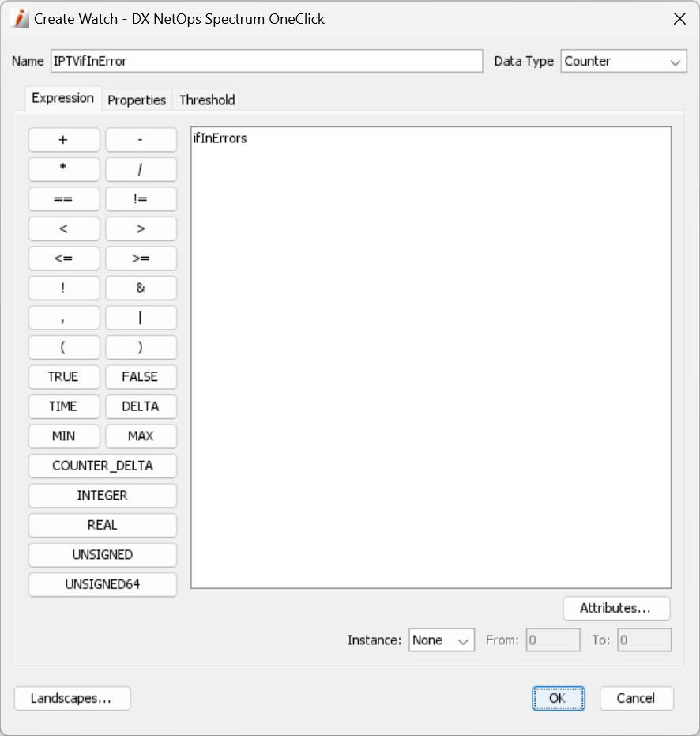The height and width of the screenshot is (736, 700).
Task: Open the Attributes dialog
Action: click(616, 609)
